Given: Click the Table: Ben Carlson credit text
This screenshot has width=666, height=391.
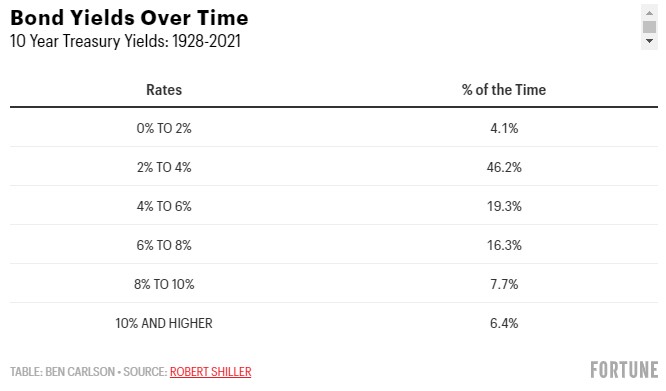Looking at the screenshot, I should click(62, 372).
